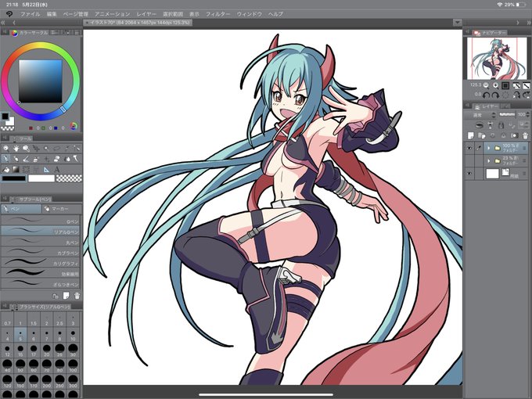Image resolution: width=532 pixels, height=399 pixels.
Task: Open the ウィンドウ menu
Action: [250, 14]
